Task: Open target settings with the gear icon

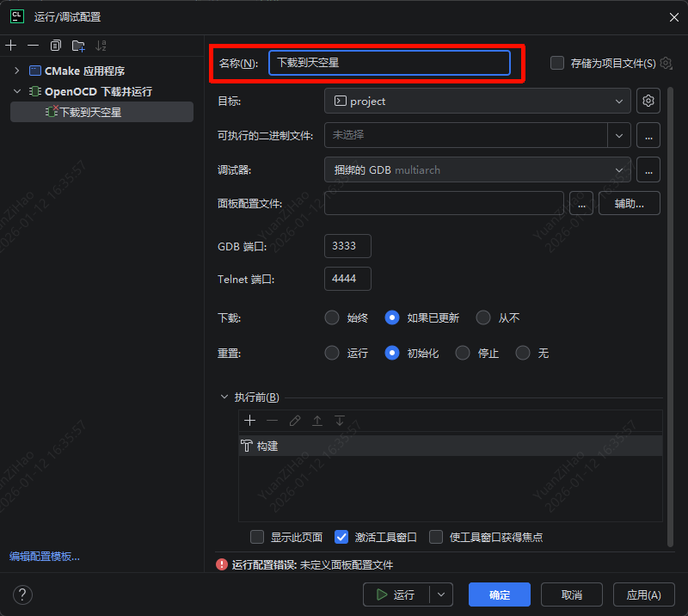Action: pos(648,101)
